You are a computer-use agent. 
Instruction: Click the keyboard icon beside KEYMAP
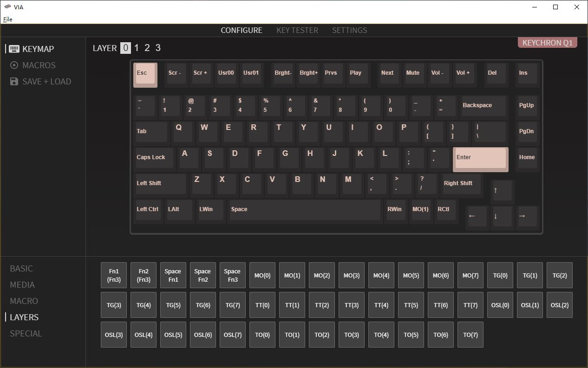pos(14,49)
